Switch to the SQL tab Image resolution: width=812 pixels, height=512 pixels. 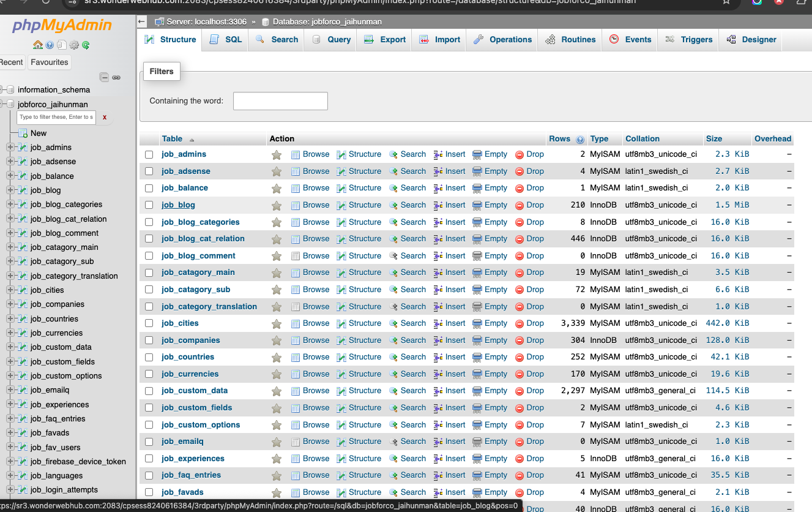click(x=226, y=39)
